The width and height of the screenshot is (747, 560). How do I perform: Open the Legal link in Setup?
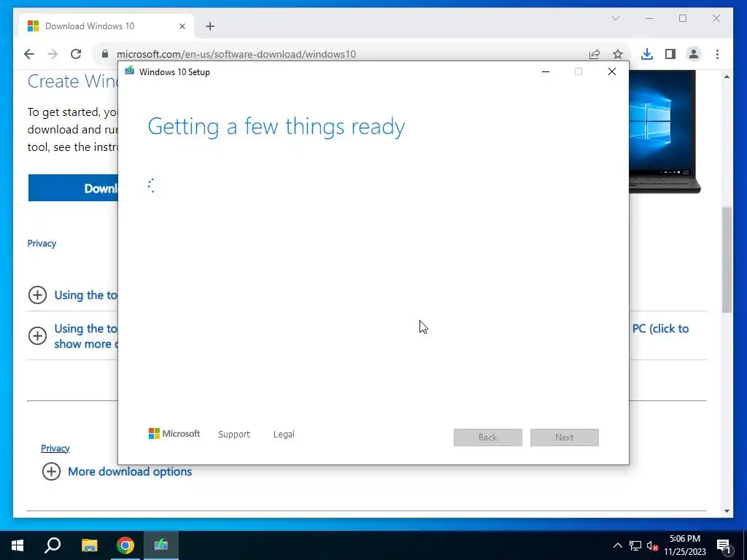pos(284,435)
